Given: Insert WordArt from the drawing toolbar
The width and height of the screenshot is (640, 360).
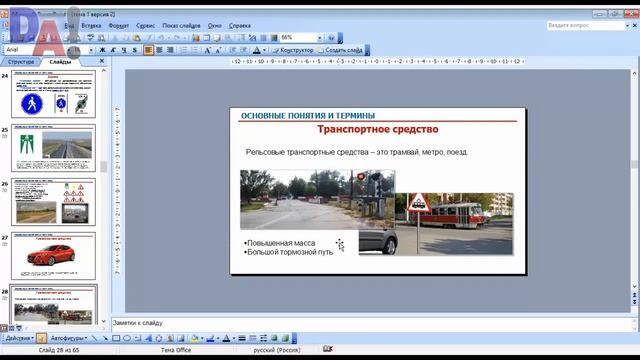Looking at the screenshot, I should click(x=149, y=338).
